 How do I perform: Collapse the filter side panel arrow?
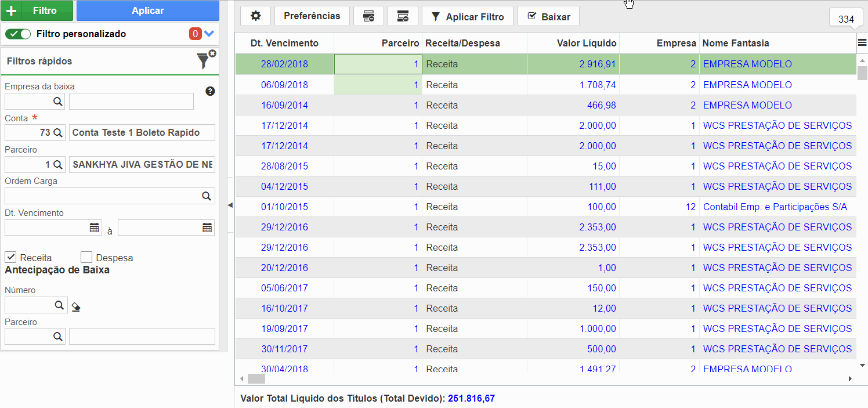(x=230, y=205)
